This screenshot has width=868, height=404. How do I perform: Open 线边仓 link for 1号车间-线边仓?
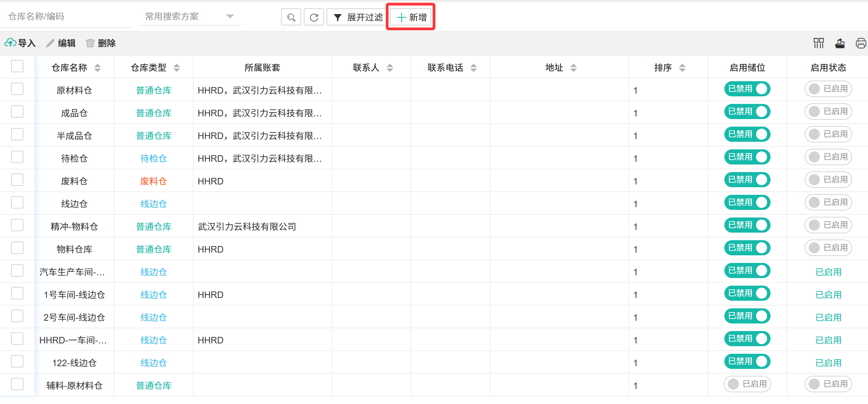click(x=154, y=295)
